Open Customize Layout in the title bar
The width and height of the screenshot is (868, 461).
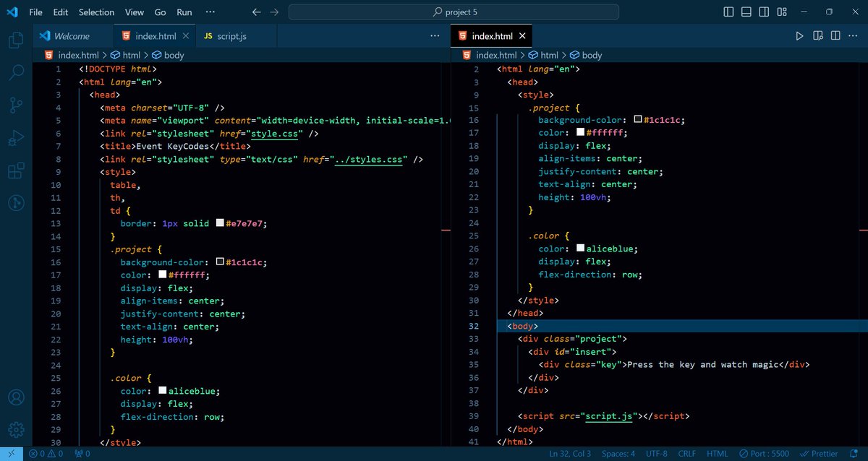782,12
